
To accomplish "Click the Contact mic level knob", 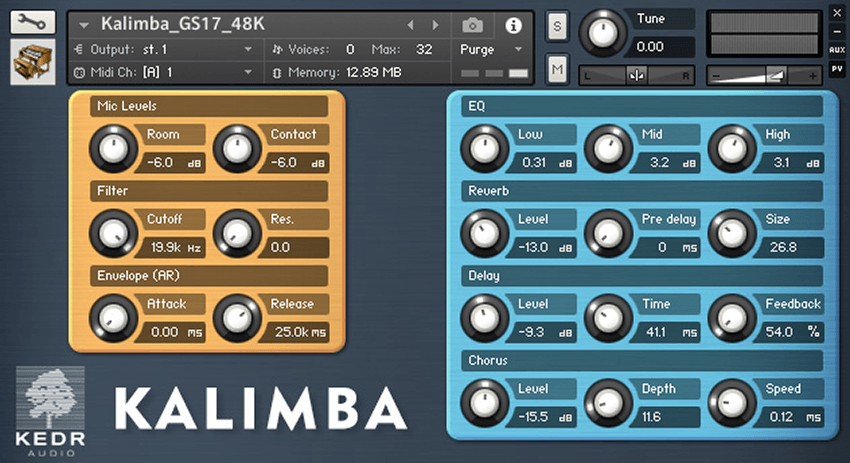I will [x=237, y=149].
